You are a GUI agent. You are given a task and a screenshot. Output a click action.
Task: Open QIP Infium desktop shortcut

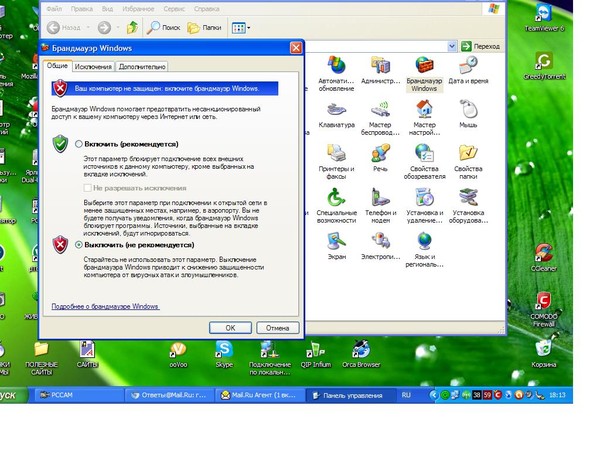[316, 354]
